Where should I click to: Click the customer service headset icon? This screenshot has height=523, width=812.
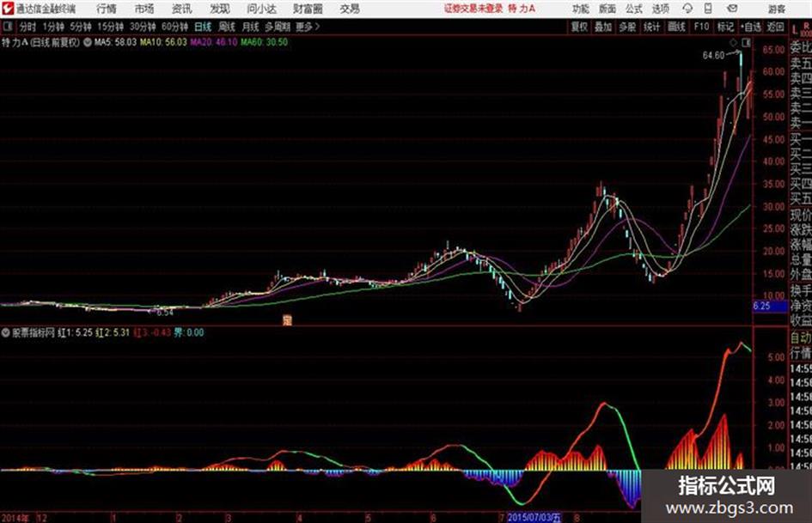(687, 9)
